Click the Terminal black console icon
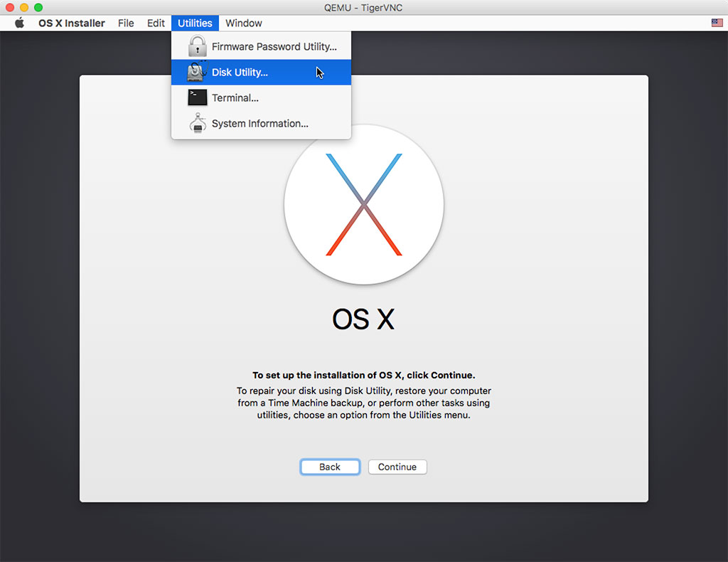Screen dimensions: 728x562 (198, 97)
